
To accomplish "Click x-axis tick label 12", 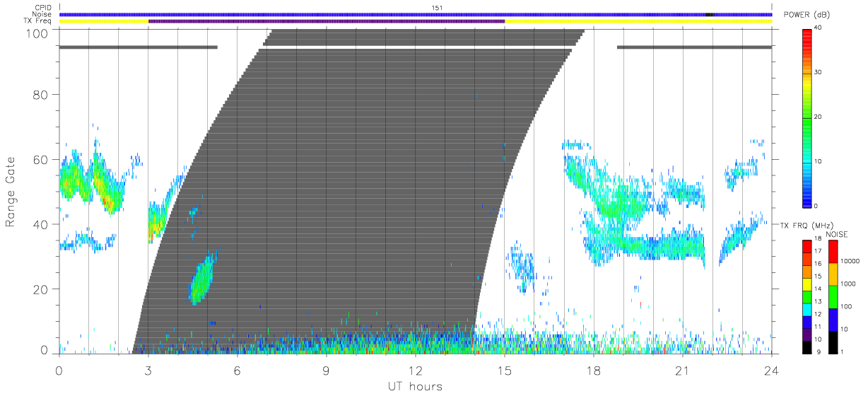I will [x=415, y=370].
